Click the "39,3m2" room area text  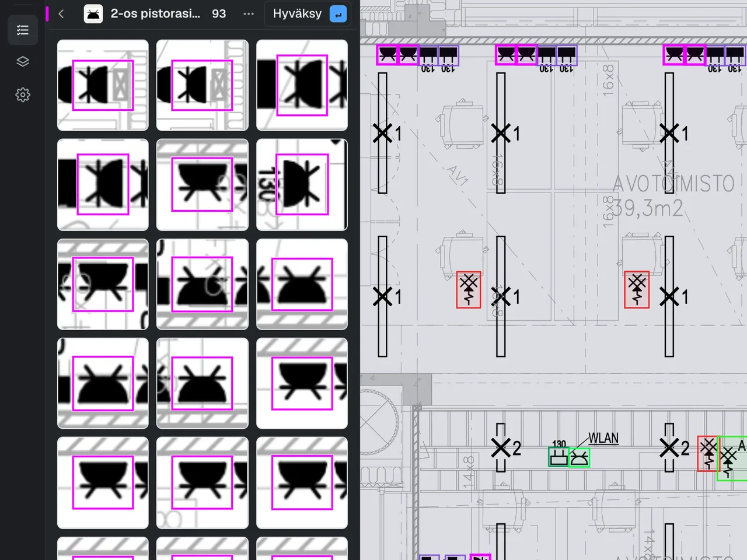pyautogui.click(x=647, y=208)
